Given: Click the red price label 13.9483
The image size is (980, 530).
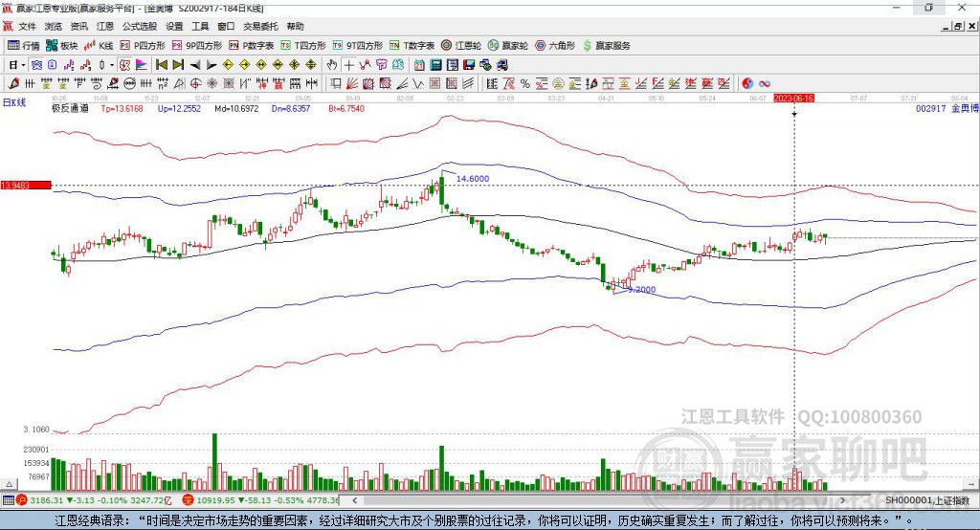Looking at the screenshot, I should pos(26,185).
